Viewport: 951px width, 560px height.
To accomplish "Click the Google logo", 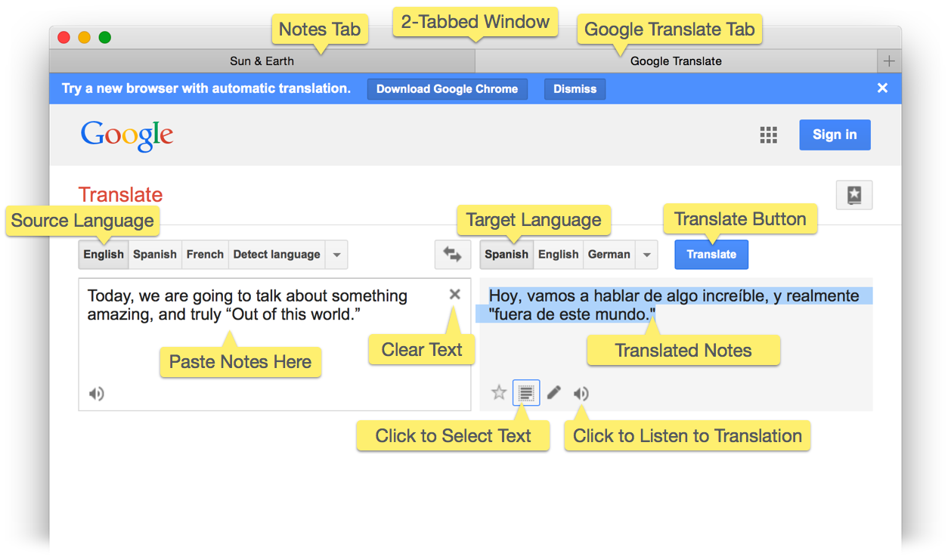I will (x=127, y=136).
